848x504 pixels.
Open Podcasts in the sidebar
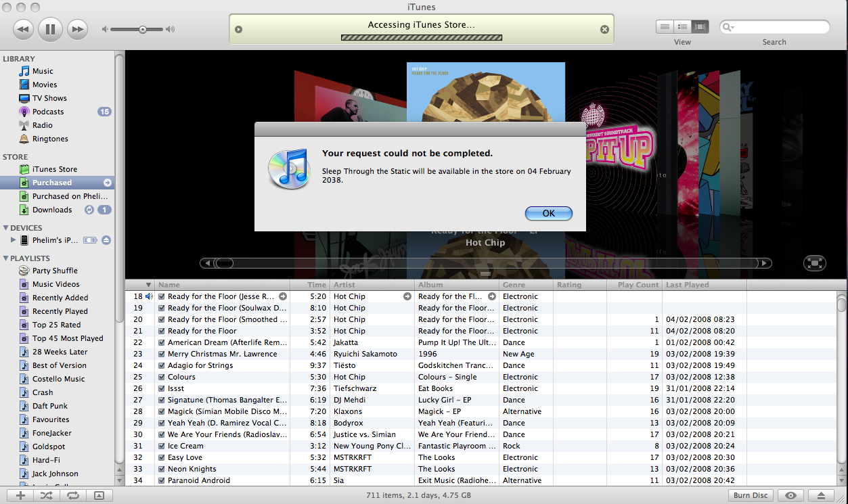click(x=48, y=112)
